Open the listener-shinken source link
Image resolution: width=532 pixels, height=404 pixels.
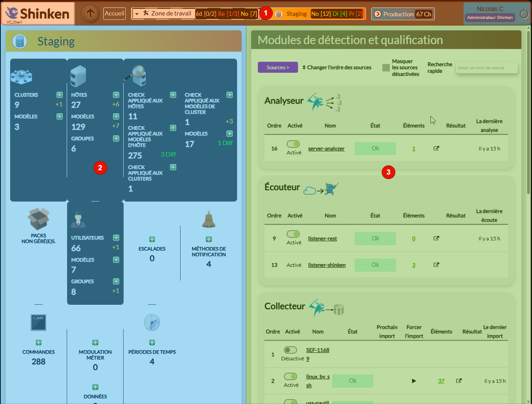[x=327, y=265]
